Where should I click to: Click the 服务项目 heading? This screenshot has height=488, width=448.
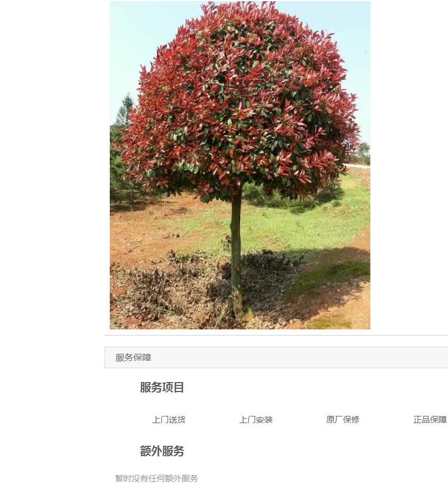(x=162, y=388)
